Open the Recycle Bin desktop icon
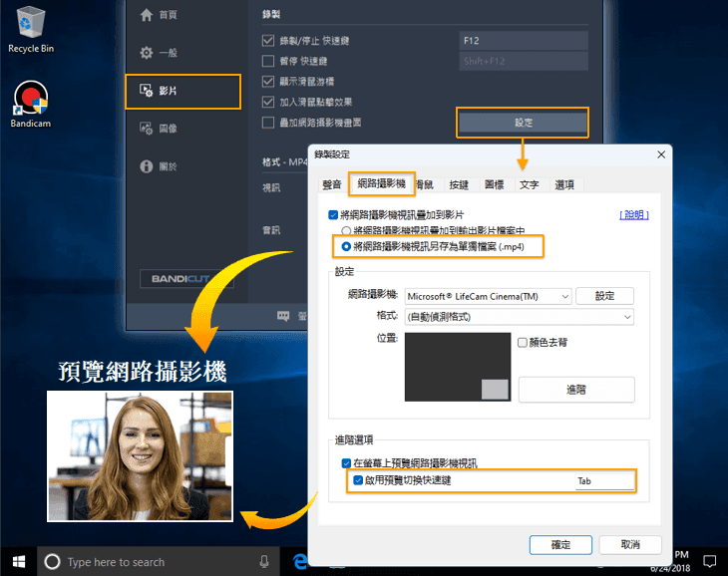This screenshot has height=576, width=728. [x=31, y=22]
